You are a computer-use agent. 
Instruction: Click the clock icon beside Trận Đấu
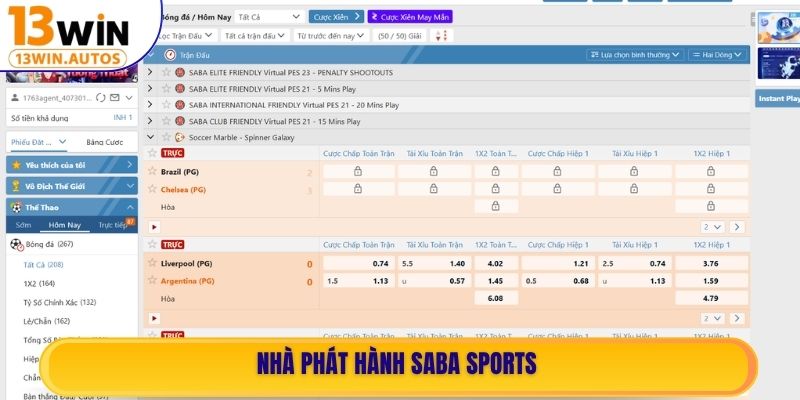[x=170, y=55]
